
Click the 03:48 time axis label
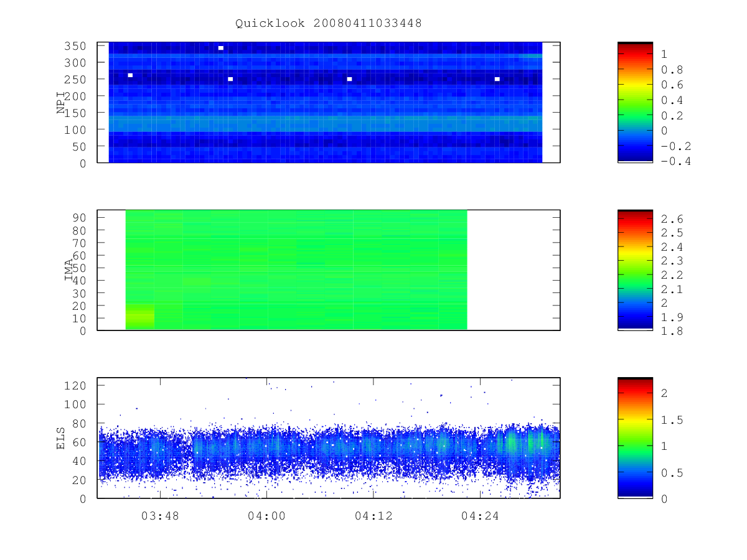[x=160, y=515]
